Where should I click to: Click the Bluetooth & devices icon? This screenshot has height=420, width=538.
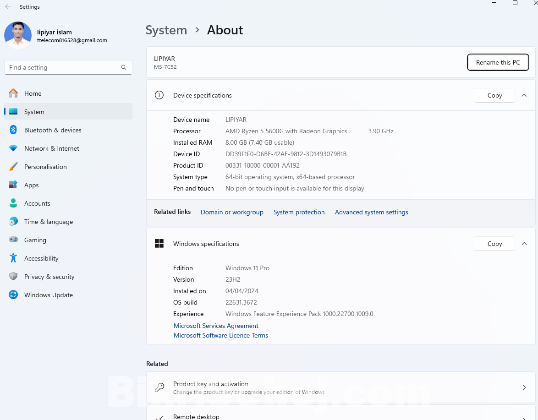point(13,130)
